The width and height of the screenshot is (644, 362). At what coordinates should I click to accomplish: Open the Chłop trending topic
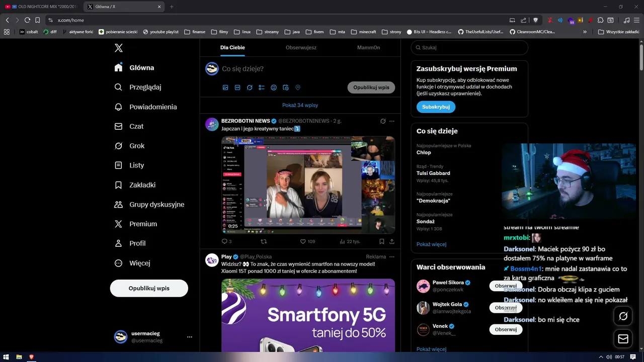[x=424, y=152]
